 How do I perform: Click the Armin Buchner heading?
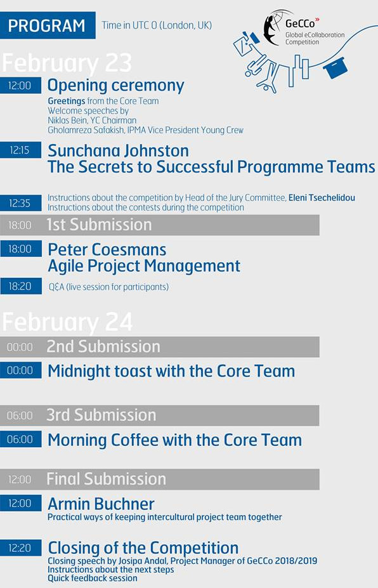(x=101, y=504)
